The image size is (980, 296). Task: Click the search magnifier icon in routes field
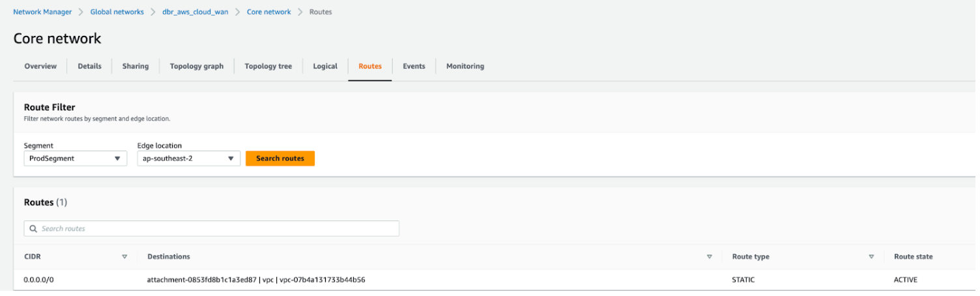pyautogui.click(x=33, y=229)
